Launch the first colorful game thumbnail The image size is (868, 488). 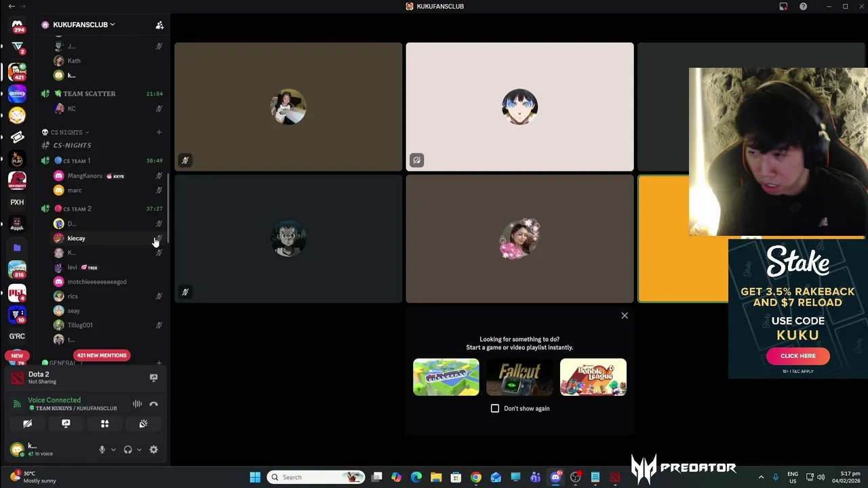tap(446, 378)
